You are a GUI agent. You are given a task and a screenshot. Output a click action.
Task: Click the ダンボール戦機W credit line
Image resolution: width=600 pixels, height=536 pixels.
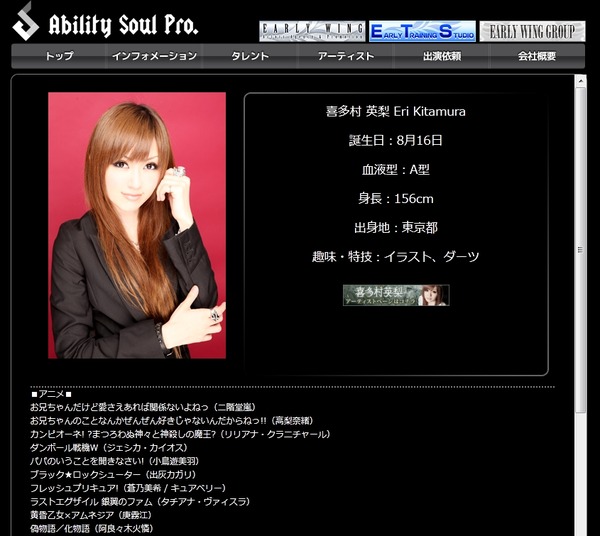pos(109,448)
